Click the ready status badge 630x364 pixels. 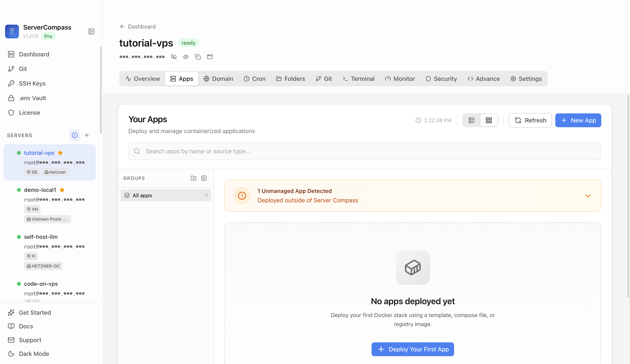[x=188, y=43]
